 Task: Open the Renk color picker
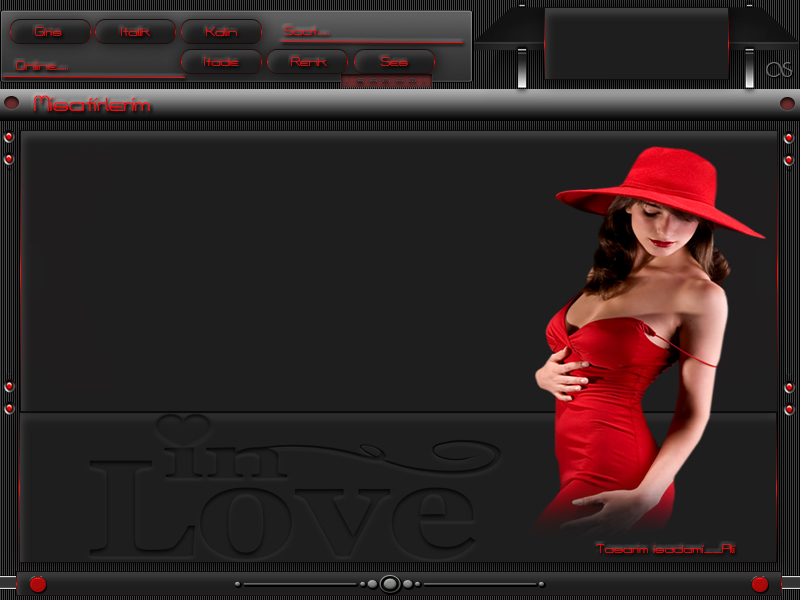tap(307, 62)
